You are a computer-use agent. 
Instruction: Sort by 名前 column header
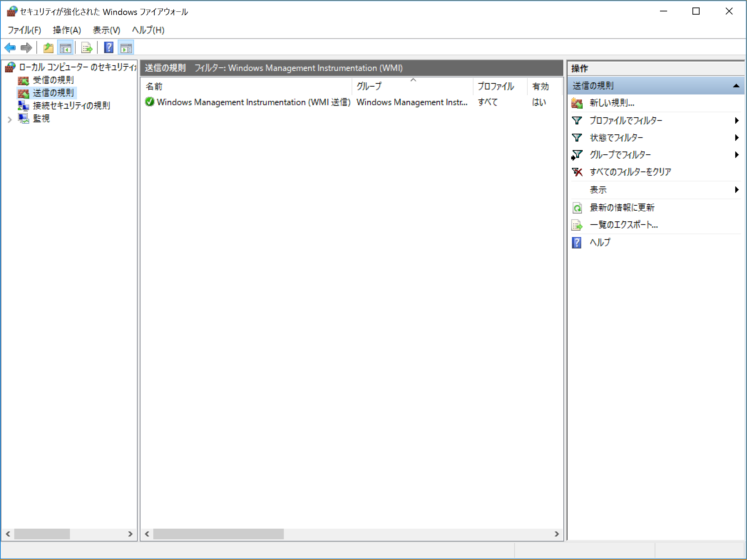point(246,86)
